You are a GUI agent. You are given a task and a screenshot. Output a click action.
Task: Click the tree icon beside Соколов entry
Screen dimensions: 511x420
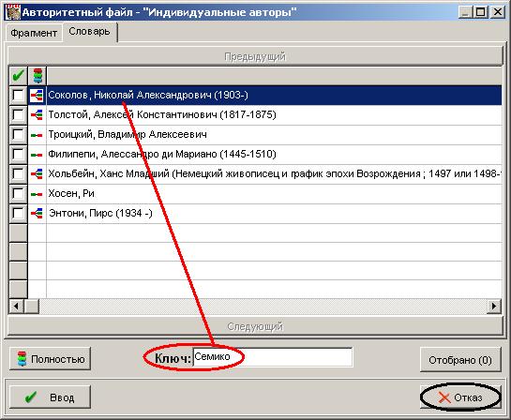tap(37, 95)
